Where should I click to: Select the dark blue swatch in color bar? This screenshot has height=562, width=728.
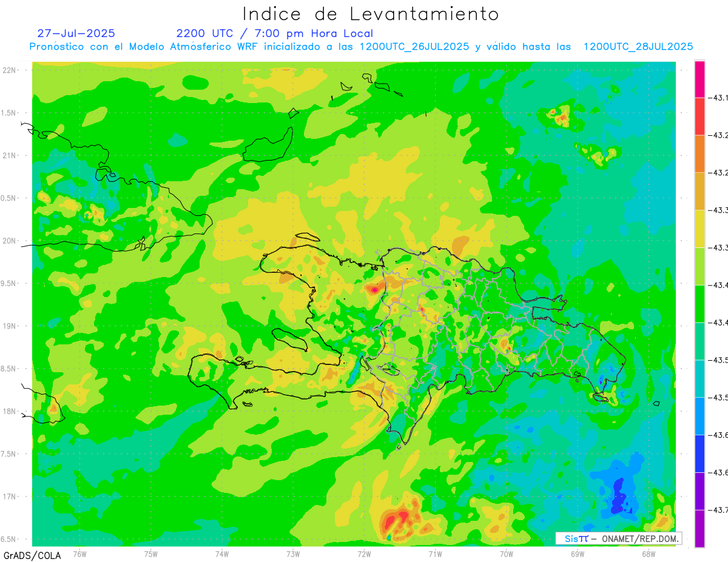[699, 453]
